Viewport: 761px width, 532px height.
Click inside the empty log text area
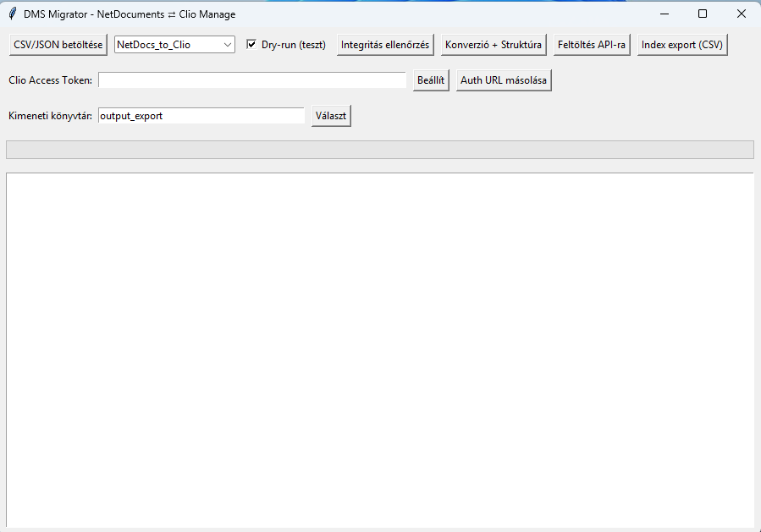[x=380, y=349]
